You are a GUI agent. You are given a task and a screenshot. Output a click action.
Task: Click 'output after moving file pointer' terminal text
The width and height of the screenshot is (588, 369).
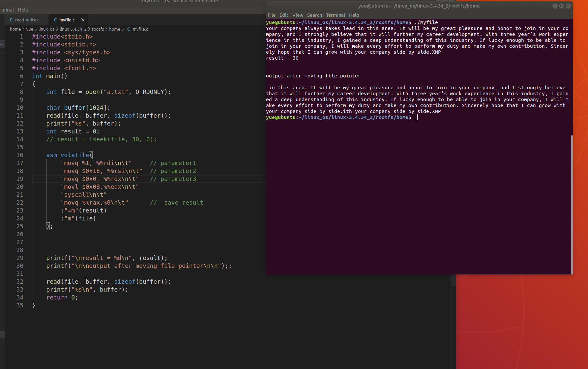[x=313, y=76]
